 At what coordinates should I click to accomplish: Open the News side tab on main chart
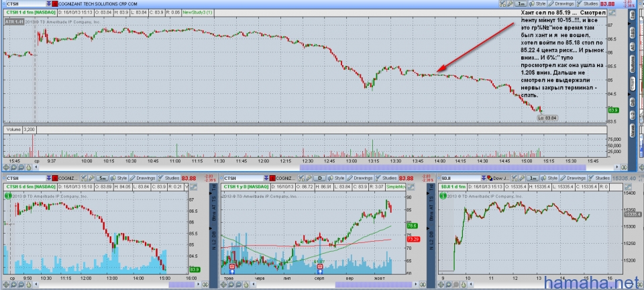pyautogui.click(x=633, y=132)
